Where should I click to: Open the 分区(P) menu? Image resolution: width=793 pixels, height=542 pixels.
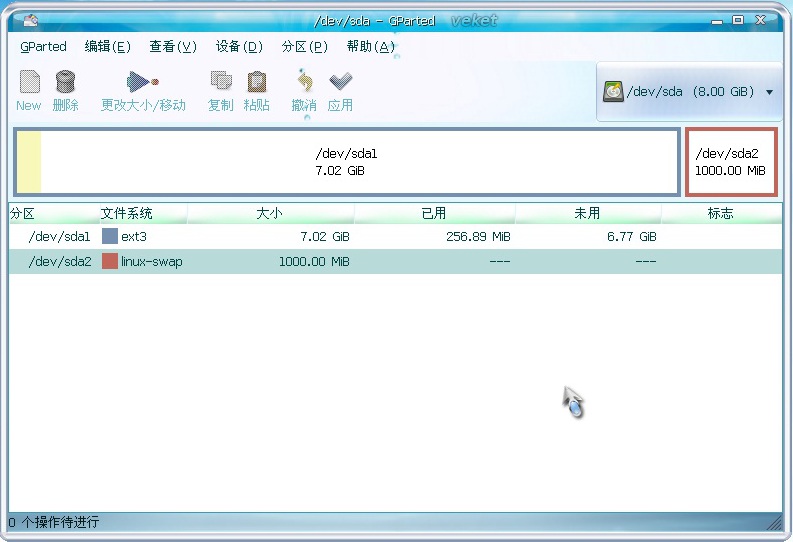304,47
